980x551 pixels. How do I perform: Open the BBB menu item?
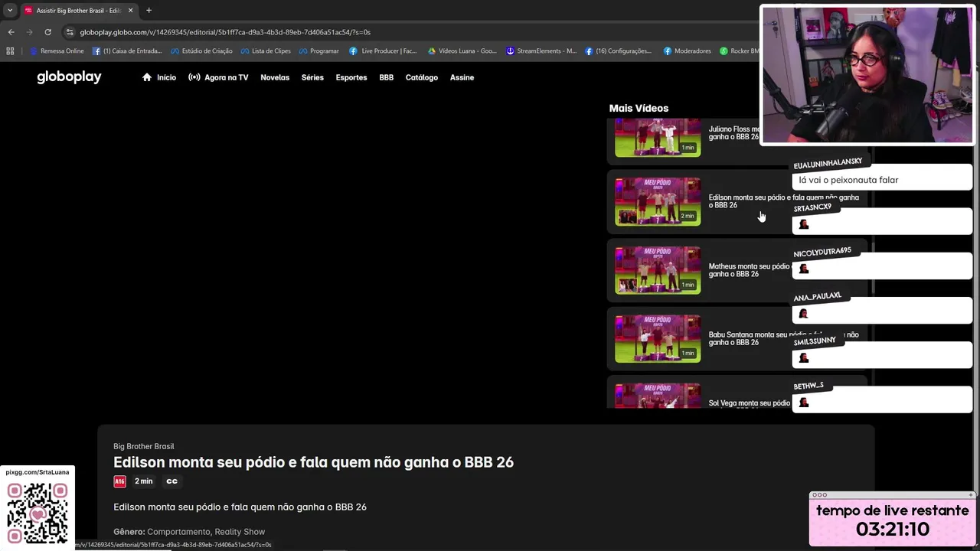(386, 77)
